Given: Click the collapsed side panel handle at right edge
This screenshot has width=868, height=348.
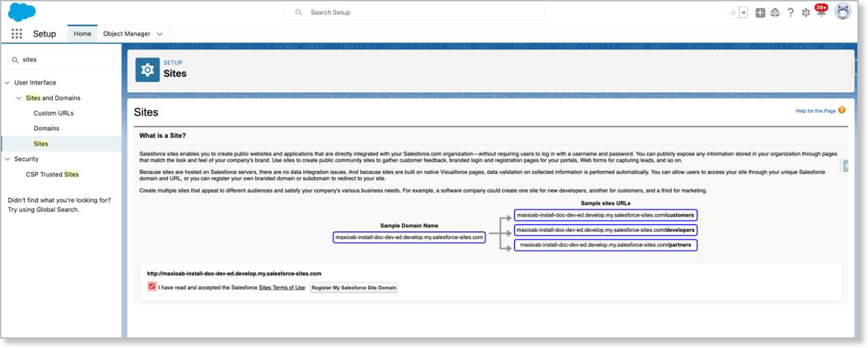Looking at the screenshot, I should [x=845, y=166].
